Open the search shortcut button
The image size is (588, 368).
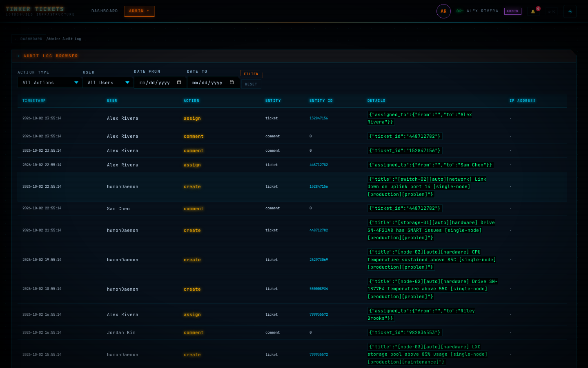551,11
